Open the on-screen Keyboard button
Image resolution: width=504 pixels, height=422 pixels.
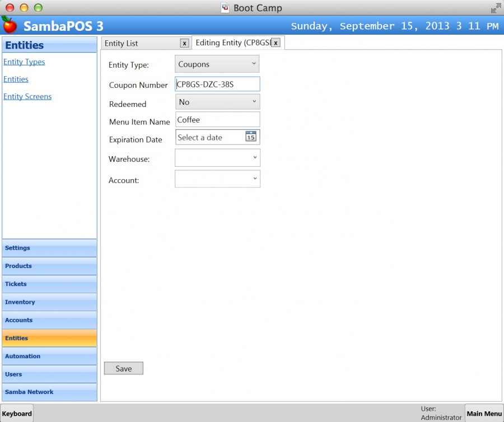[17, 414]
